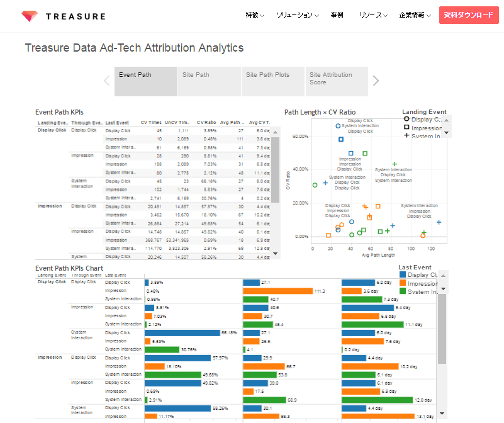Screen dimensions: 504x423
Task: Select the table cell showing 3,462
Action: (x=156, y=215)
